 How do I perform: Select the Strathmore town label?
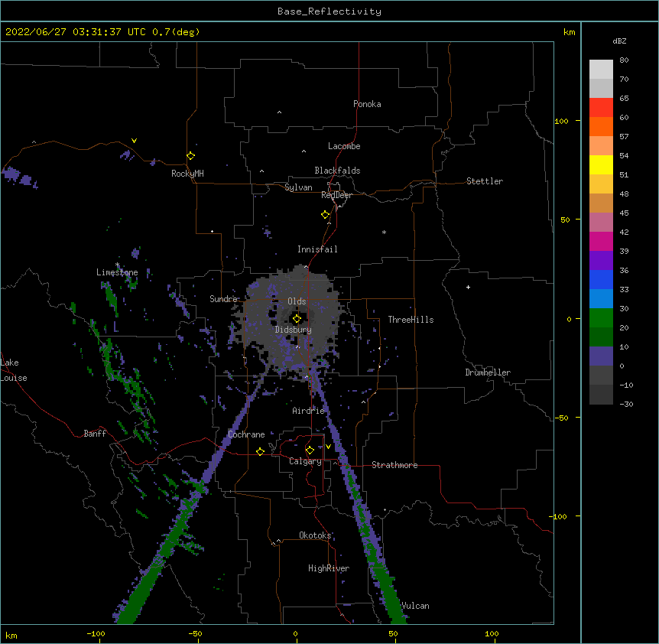(x=394, y=465)
